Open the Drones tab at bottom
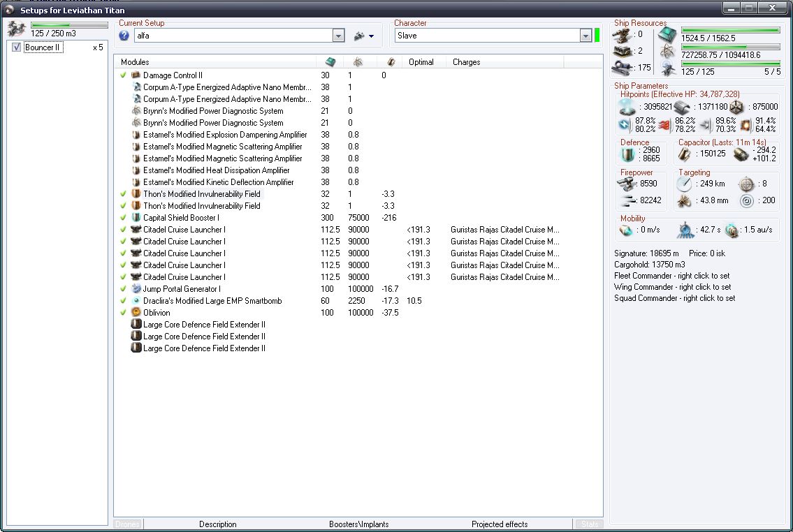Image resolution: width=793 pixels, height=532 pixels. tap(127, 524)
